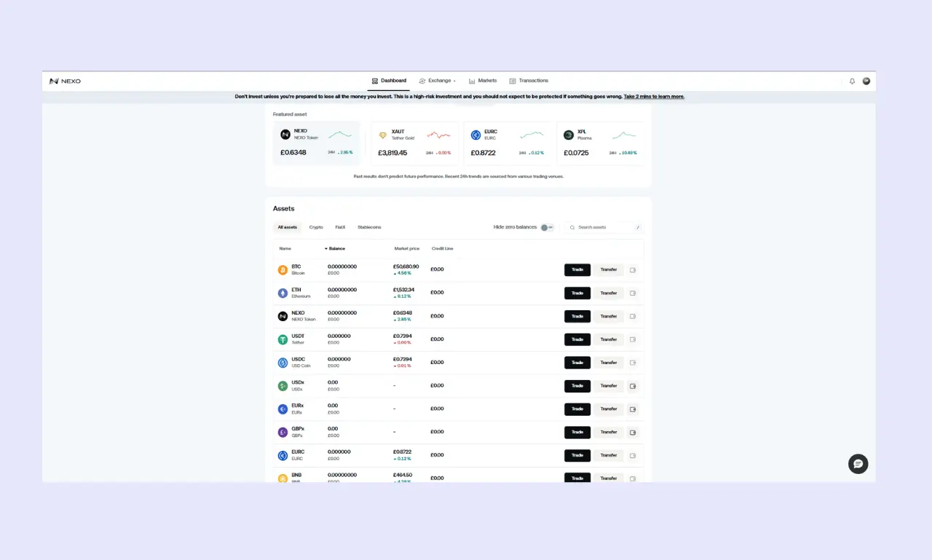Click the wallet icon in EURx row
Viewport: 932px width, 560px height.
point(633,409)
